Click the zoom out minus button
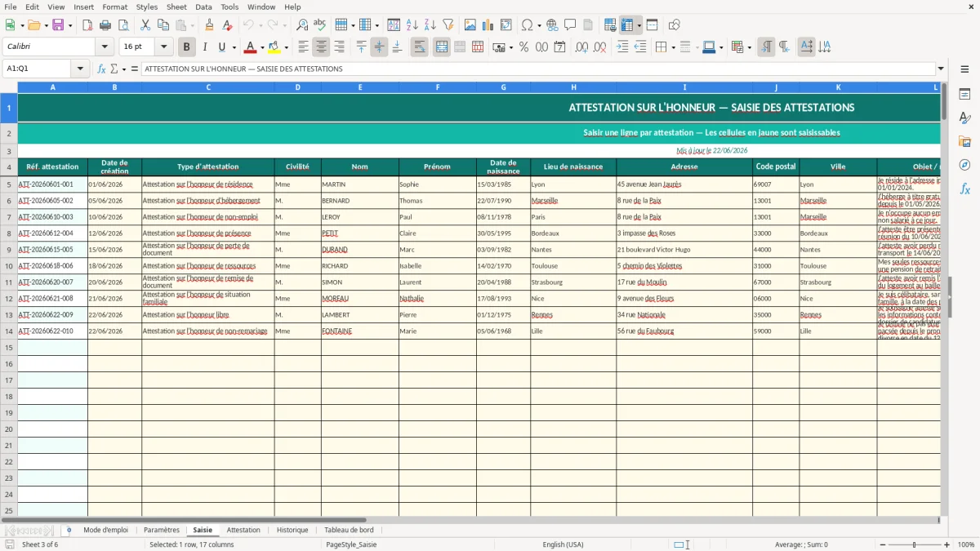Viewport: 980px width, 551px height. (x=881, y=544)
